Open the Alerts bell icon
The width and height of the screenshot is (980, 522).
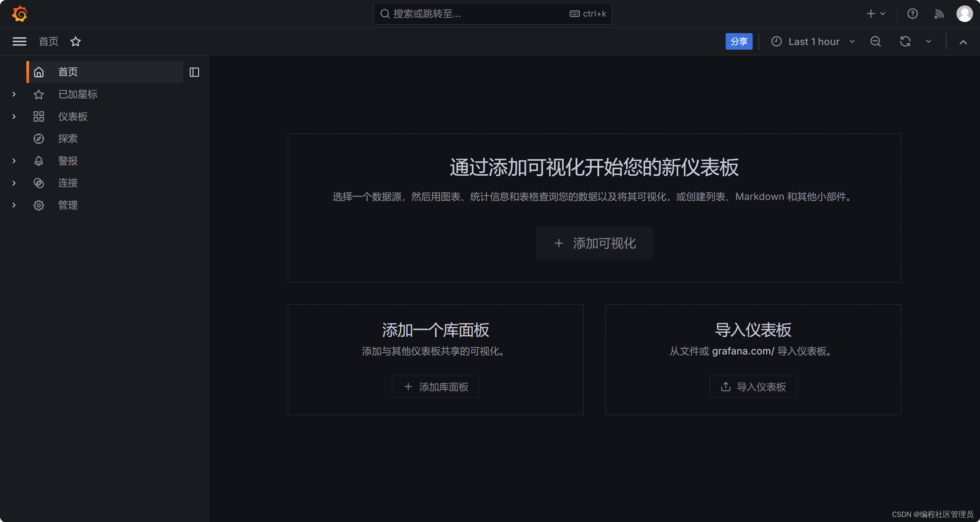coord(38,161)
